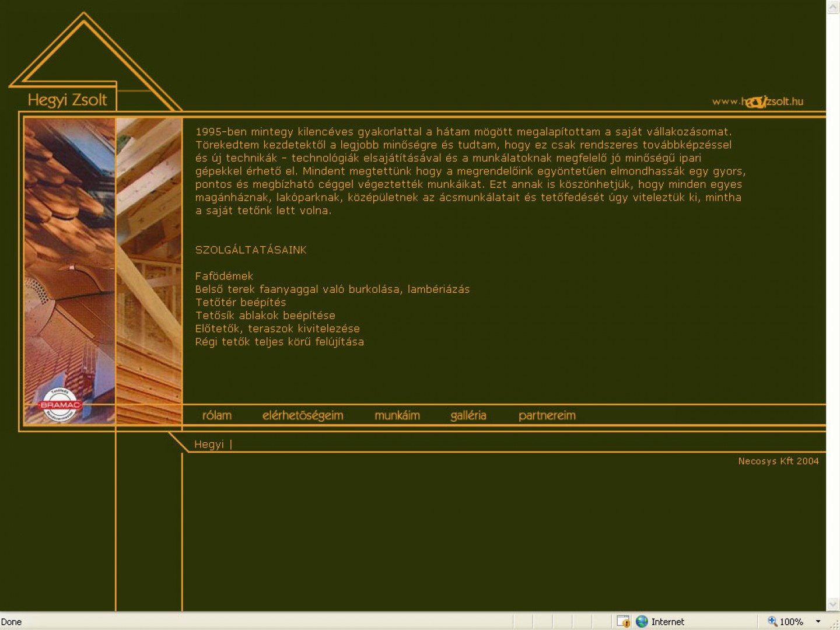The width and height of the screenshot is (840, 630).
Task: Click the Bramac logo badge
Action: pyautogui.click(x=60, y=404)
